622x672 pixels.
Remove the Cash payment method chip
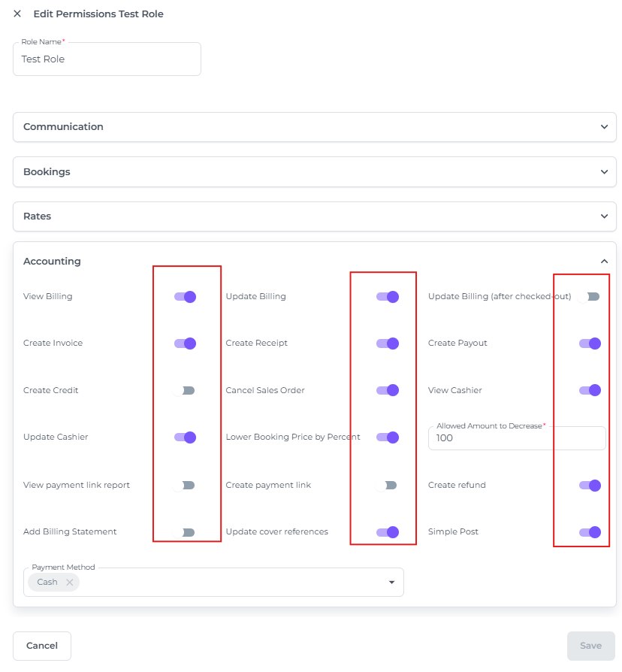pyautogui.click(x=69, y=582)
